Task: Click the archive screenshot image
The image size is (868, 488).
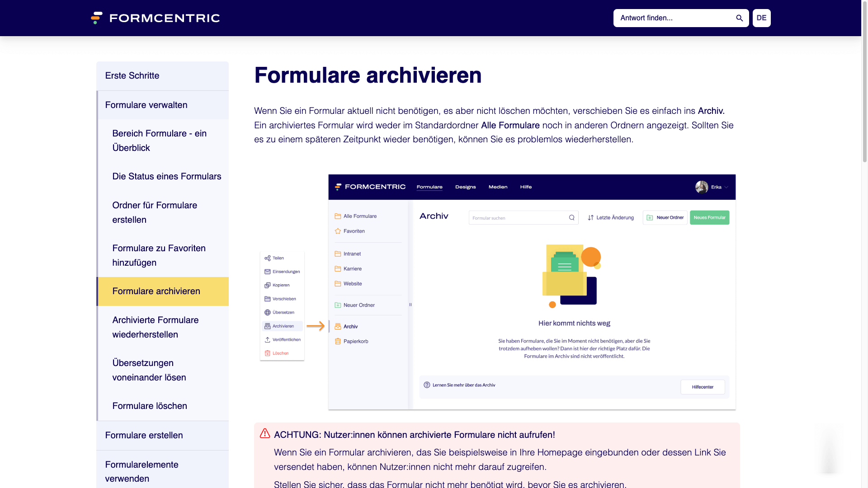Action: (497, 292)
